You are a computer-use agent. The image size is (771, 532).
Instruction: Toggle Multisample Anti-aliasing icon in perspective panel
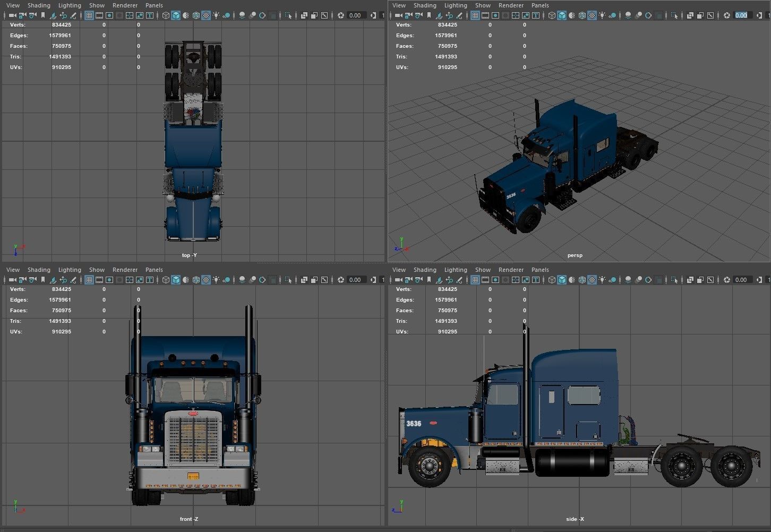pyautogui.click(x=648, y=15)
